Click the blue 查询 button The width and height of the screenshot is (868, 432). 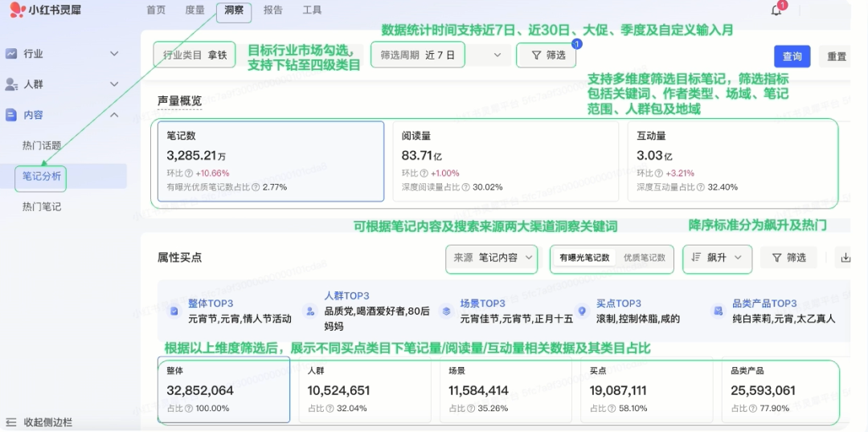click(792, 56)
